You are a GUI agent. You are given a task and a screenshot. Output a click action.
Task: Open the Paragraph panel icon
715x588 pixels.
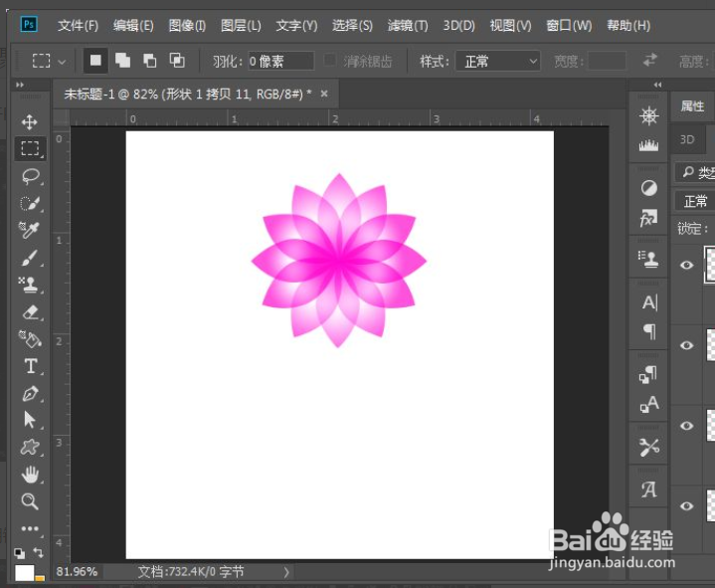point(649,331)
